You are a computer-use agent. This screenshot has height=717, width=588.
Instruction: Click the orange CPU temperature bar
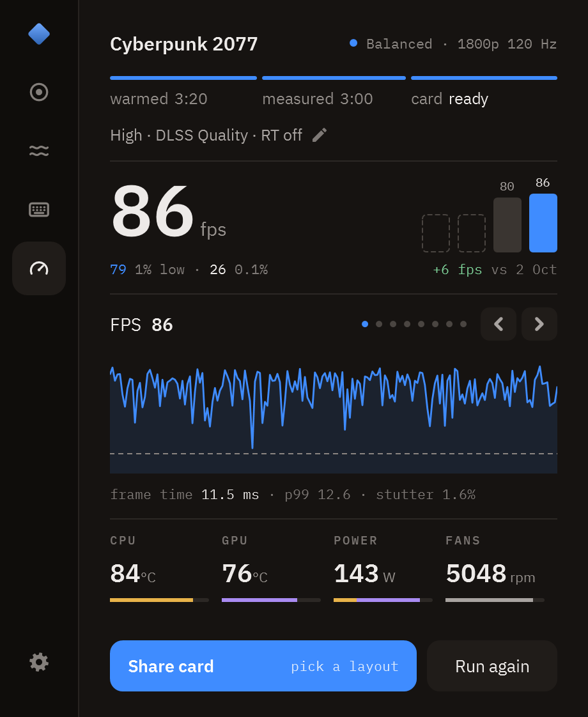159,600
